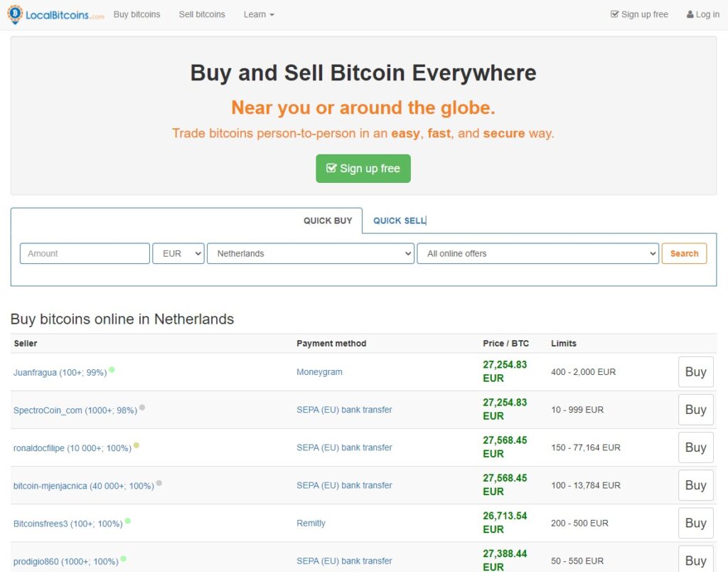Screen dimensions: 728x572
Task: Click the Moneygram payment method link
Action: (319, 372)
